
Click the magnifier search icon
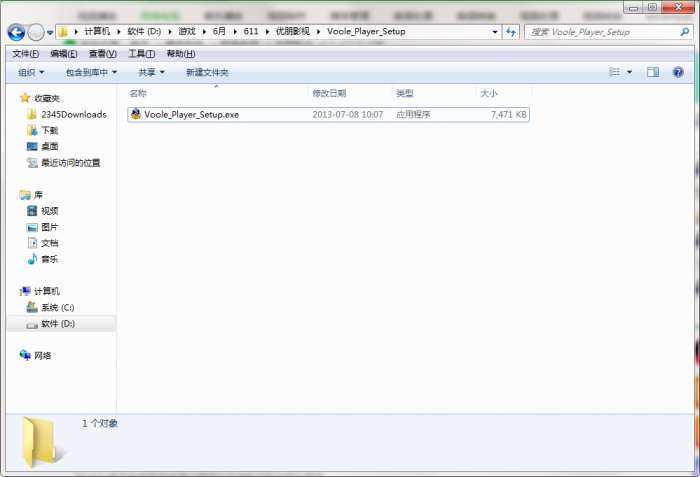[685, 32]
